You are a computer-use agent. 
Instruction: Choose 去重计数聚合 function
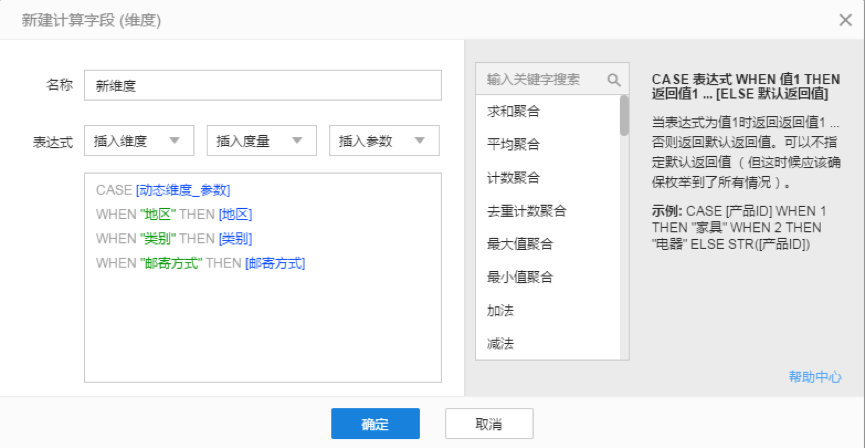526,210
